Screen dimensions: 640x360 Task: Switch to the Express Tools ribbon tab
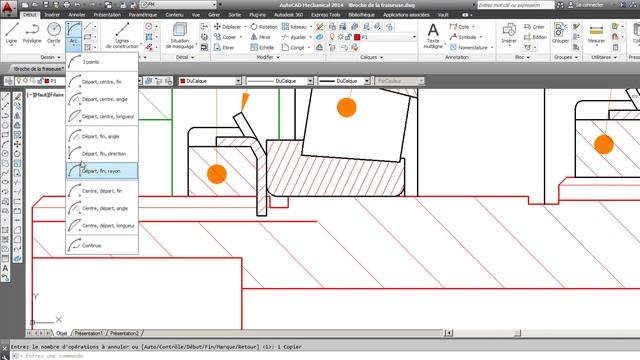(x=325, y=15)
